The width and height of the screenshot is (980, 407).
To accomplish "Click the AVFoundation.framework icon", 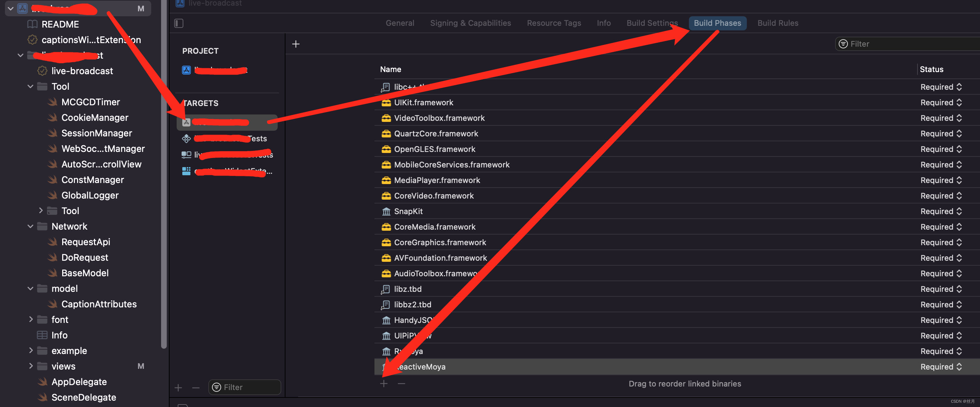I will (385, 258).
